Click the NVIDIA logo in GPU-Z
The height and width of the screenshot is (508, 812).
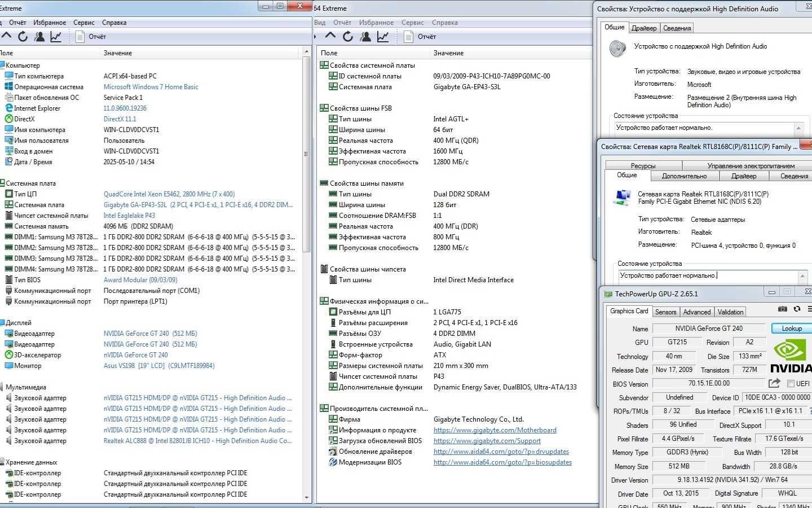tap(791, 356)
